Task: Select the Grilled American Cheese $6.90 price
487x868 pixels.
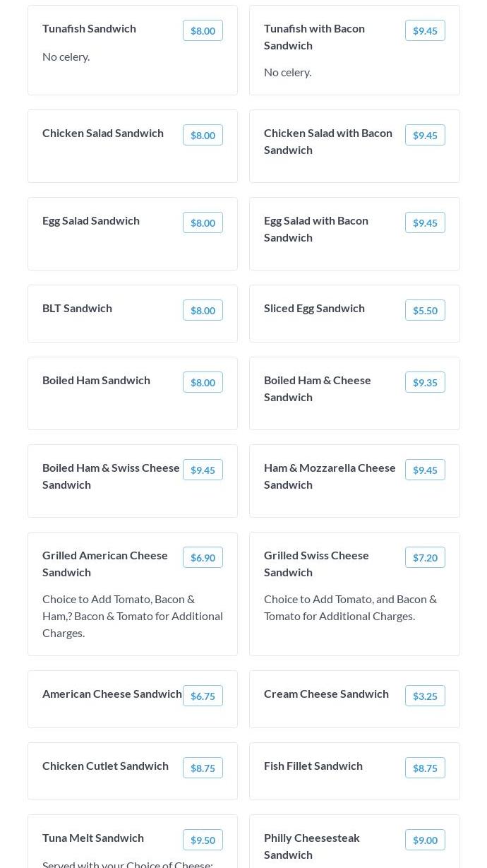Action: (x=203, y=557)
